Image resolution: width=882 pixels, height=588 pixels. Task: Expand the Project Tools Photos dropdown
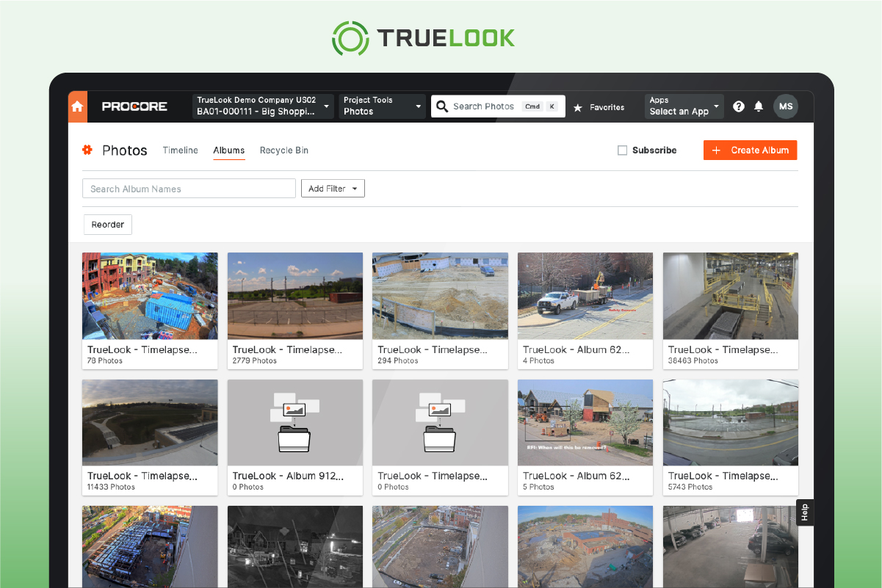[381, 106]
